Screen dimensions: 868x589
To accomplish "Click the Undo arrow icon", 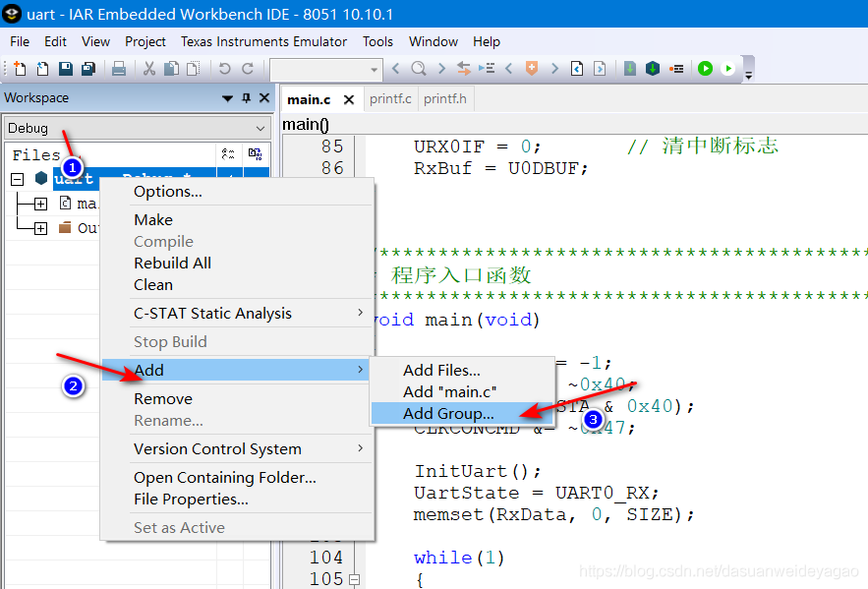I will tap(224, 69).
